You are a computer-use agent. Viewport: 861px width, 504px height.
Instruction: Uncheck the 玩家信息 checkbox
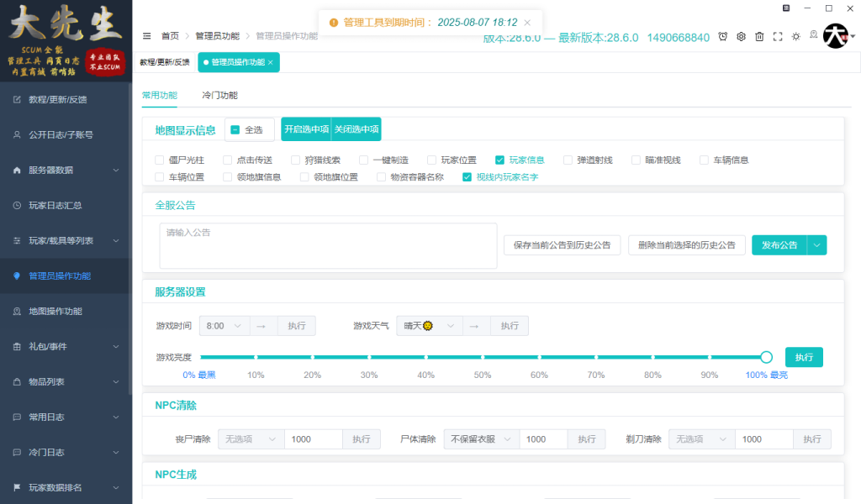tap(500, 160)
